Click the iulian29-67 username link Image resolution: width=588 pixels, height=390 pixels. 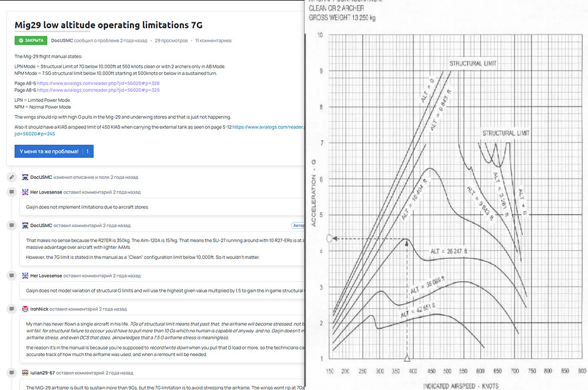tap(42, 373)
